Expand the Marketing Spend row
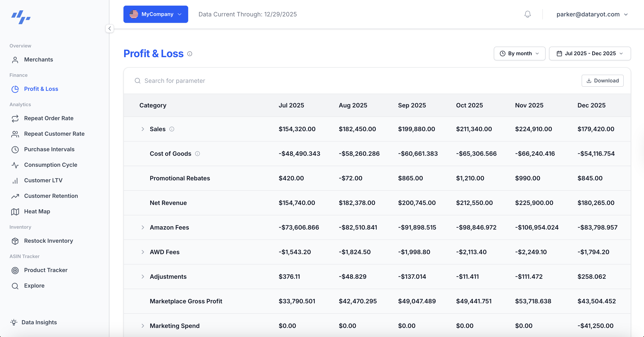The width and height of the screenshot is (644, 337). (x=143, y=326)
